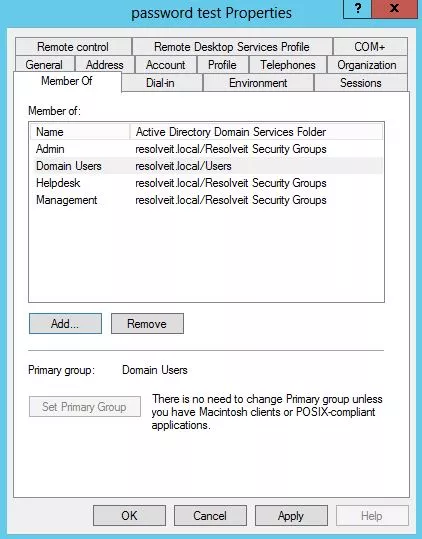This screenshot has height=539, width=422.
Task: Sort by the Name column header
Action: [x=80, y=132]
